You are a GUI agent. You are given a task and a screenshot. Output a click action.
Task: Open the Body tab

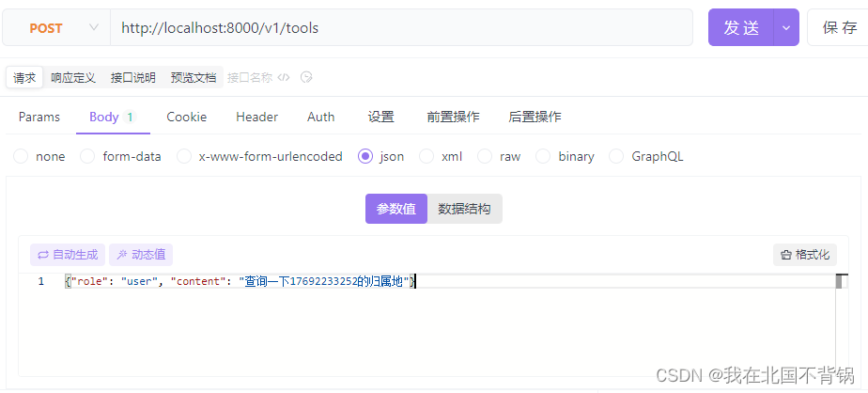point(113,117)
